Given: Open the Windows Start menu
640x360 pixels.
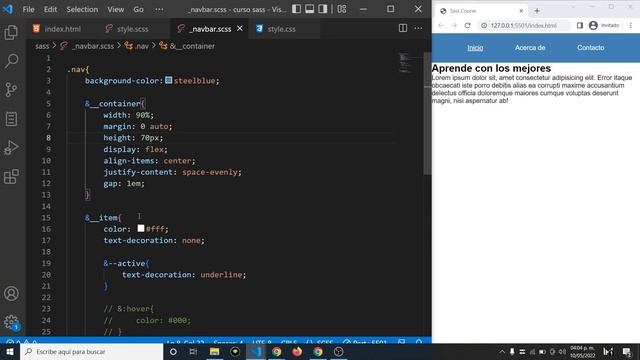Looking at the screenshot, I should click(x=9, y=351).
